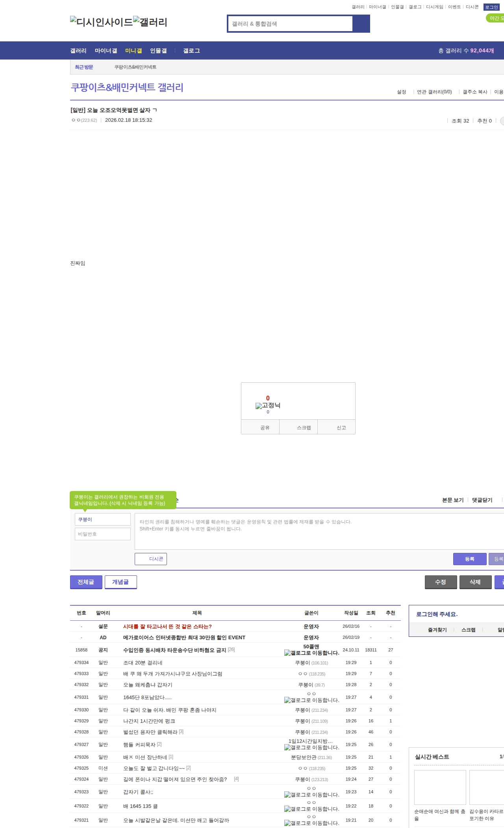
Task: Click the 쿠붕이 nickname field
Action: pos(103,519)
